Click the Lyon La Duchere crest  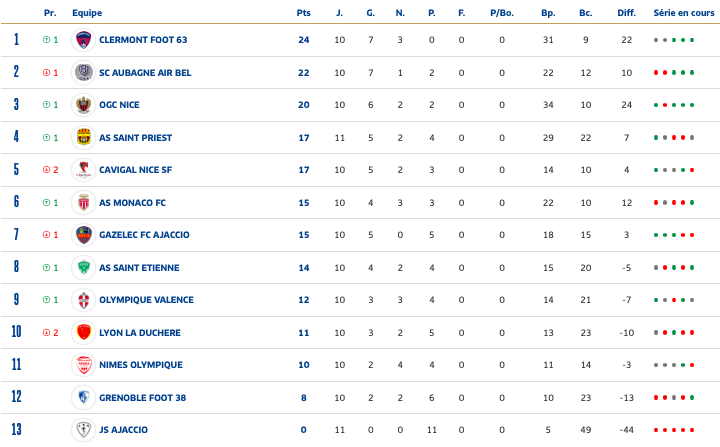click(x=84, y=332)
